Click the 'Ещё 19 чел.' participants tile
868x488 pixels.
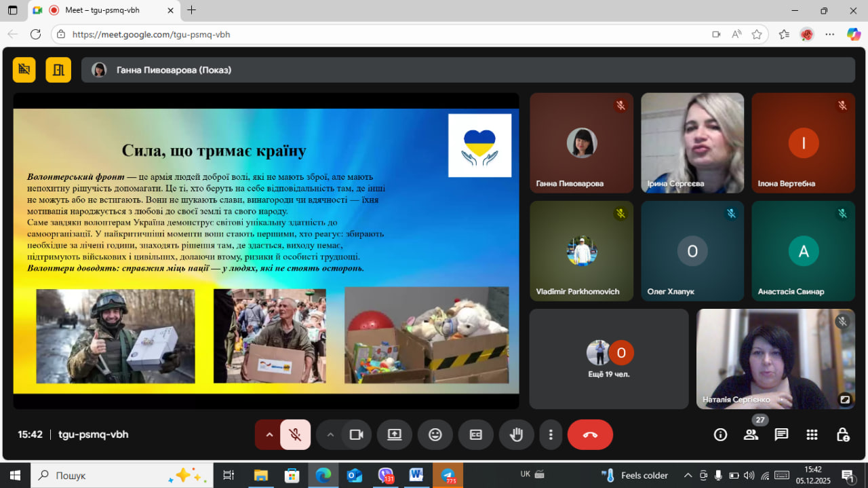[609, 359]
